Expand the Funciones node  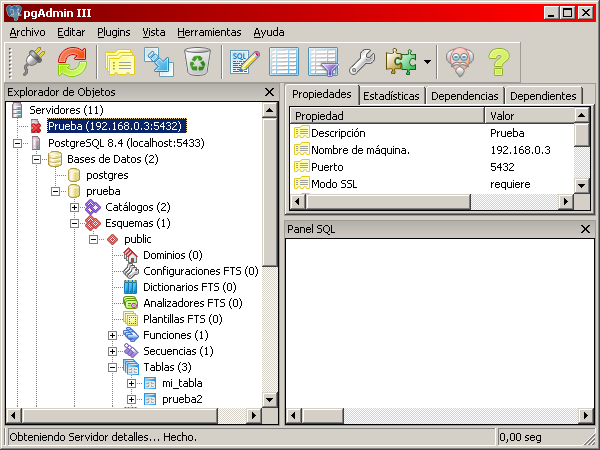(x=112, y=336)
